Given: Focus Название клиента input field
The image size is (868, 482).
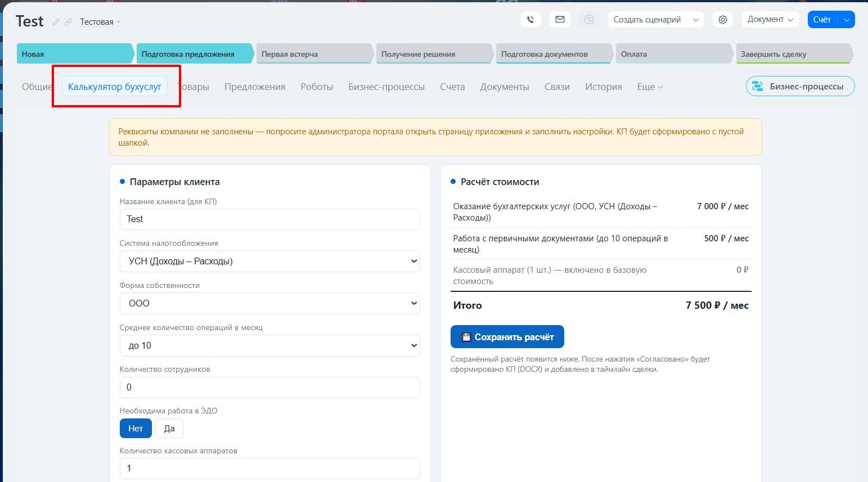Looking at the screenshot, I should (270, 219).
